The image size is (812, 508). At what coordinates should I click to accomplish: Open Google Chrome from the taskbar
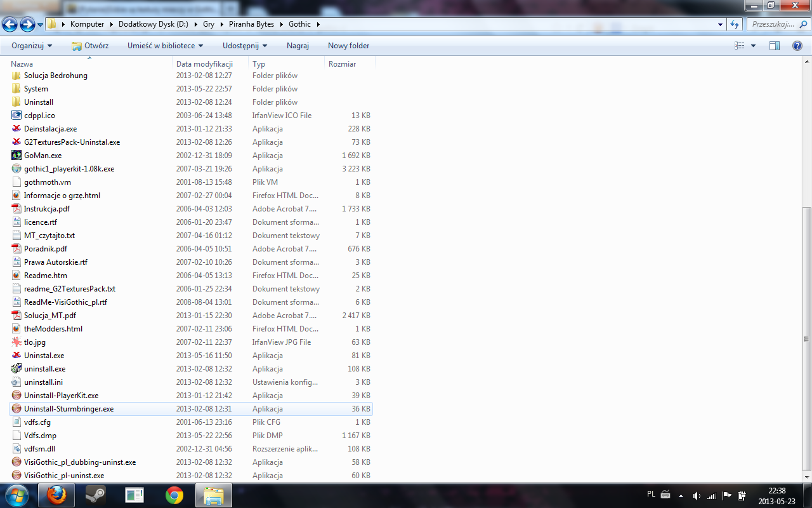pos(174,495)
